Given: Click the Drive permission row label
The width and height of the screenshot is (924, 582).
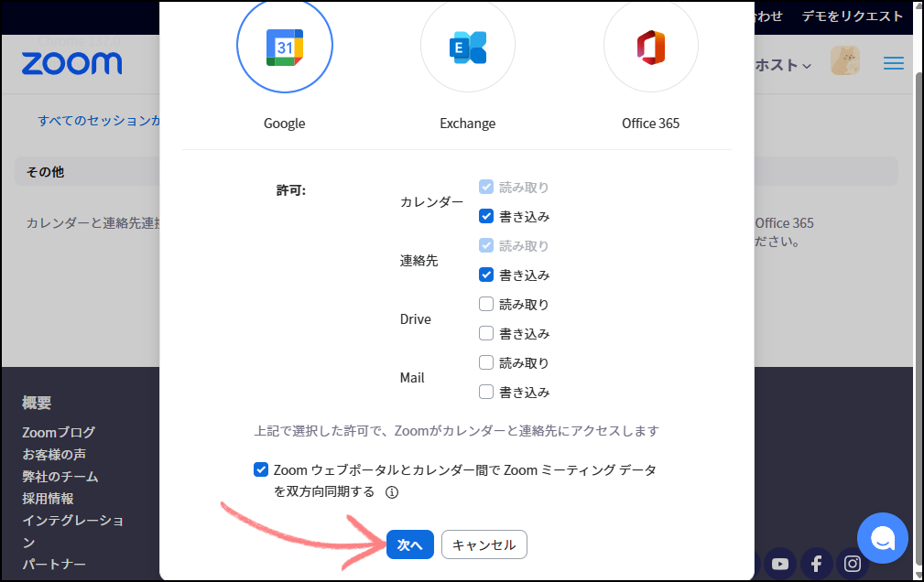Looking at the screenshot, I should [416, 319].
